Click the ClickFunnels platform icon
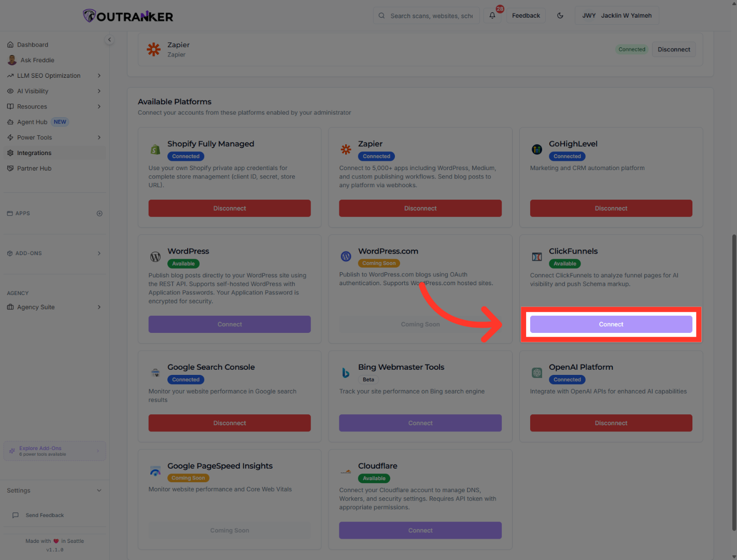 [537, 257]
